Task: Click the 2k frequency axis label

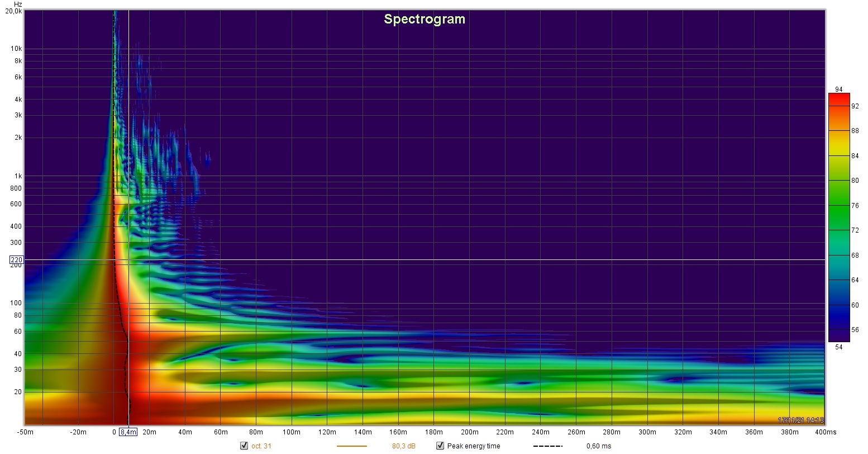Action: (x=18, y=138)
